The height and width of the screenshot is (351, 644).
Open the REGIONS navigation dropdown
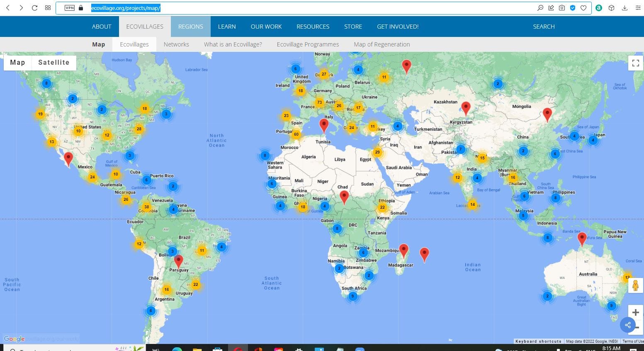pyautogui.click(x=190, y=27)
